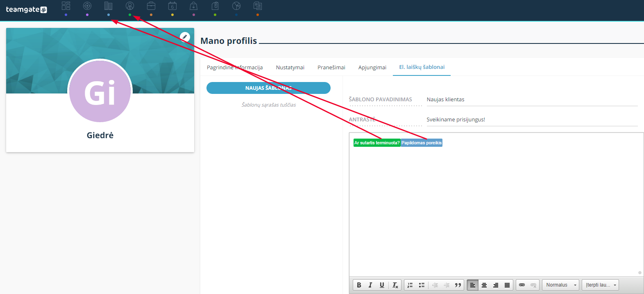Screen dimensions: 644x294
Task: Apply block quote formatting
Action: coord(458,285)
